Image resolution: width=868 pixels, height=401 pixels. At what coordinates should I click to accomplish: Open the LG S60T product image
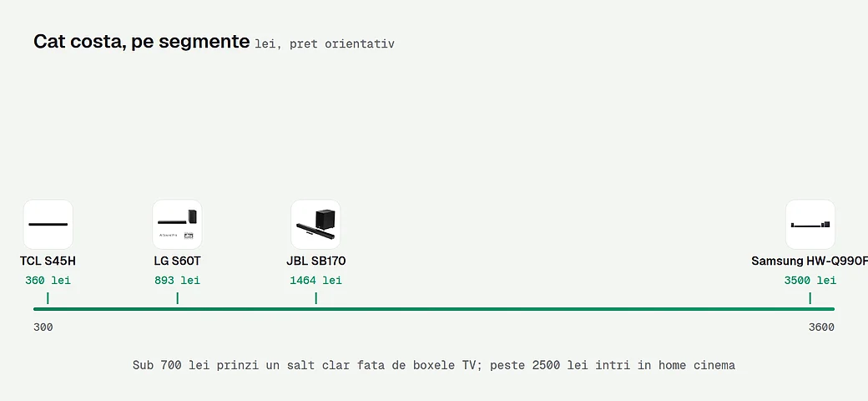[x=177, y=225]
